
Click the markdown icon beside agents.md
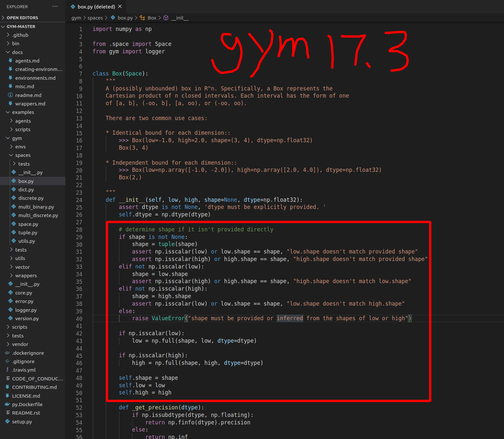(x=10, y=61)
